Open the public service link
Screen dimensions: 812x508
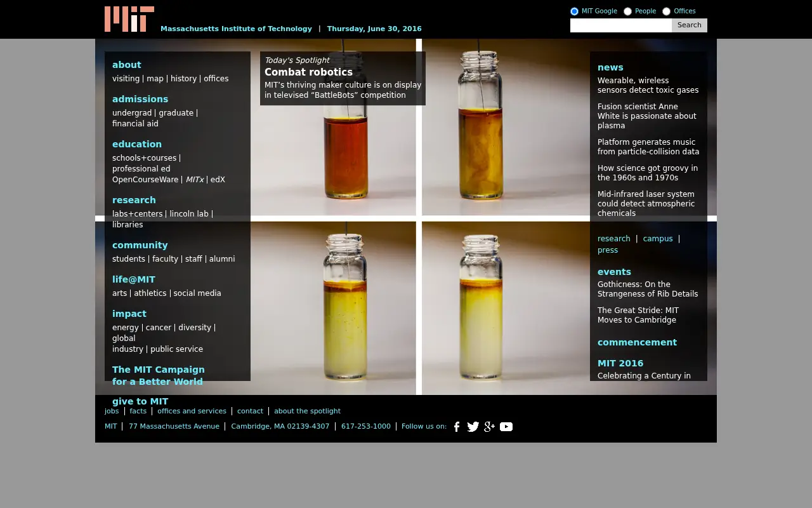coord(176,349)
